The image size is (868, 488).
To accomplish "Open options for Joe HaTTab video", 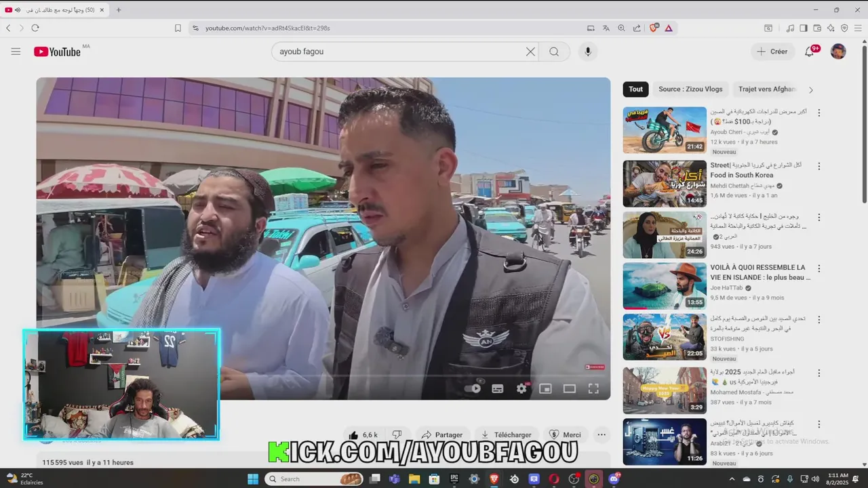I will [818, 268].
